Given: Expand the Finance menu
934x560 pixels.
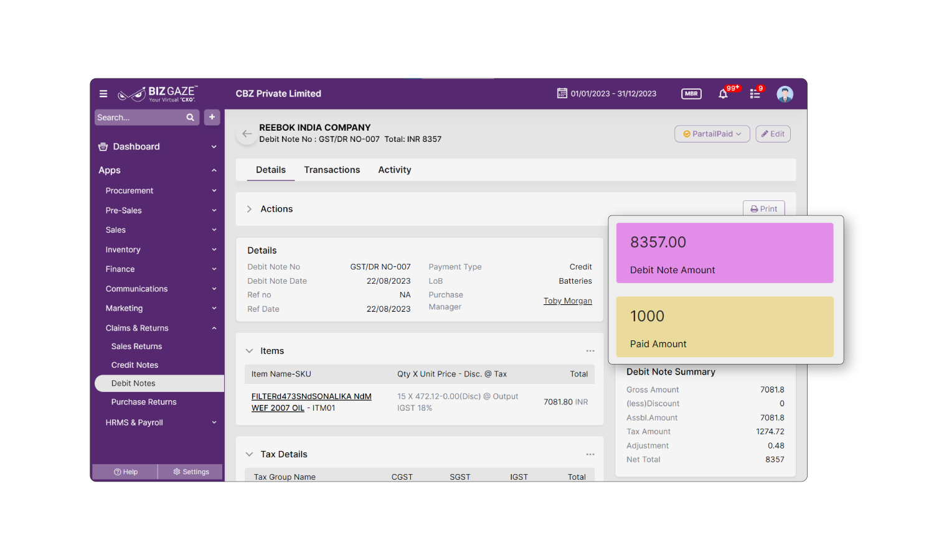Looking at the screenshot, I should tap(214, 269).
